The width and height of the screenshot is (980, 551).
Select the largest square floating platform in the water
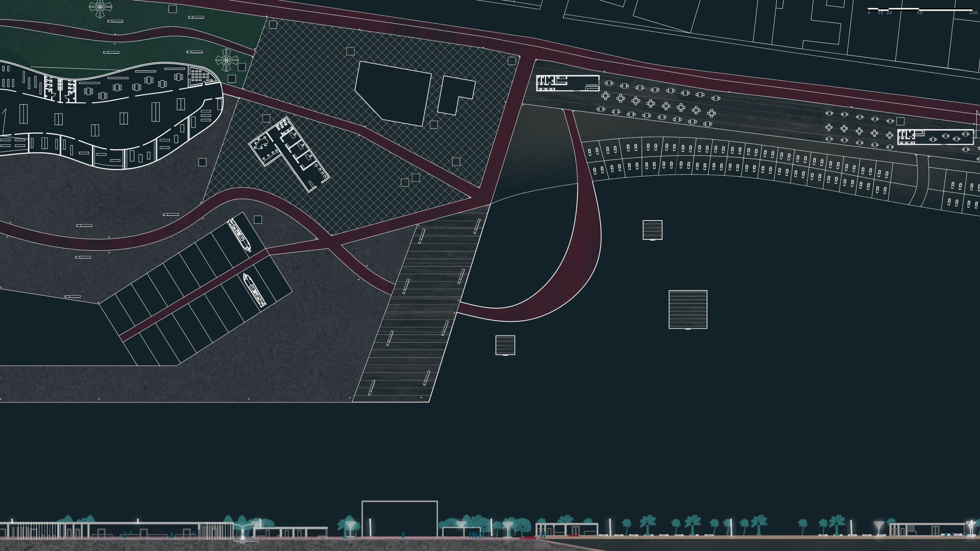[688, 310]
